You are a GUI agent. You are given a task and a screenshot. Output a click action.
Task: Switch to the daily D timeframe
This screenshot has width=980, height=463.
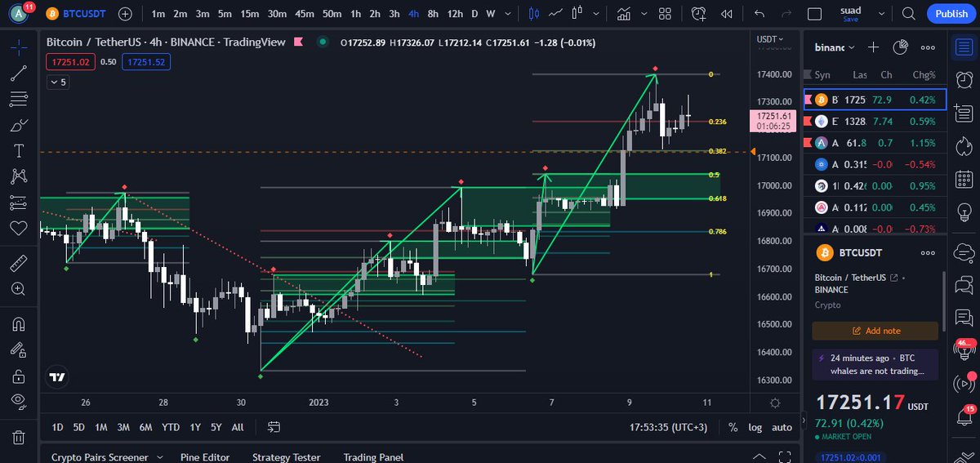[x=474, y=14]
